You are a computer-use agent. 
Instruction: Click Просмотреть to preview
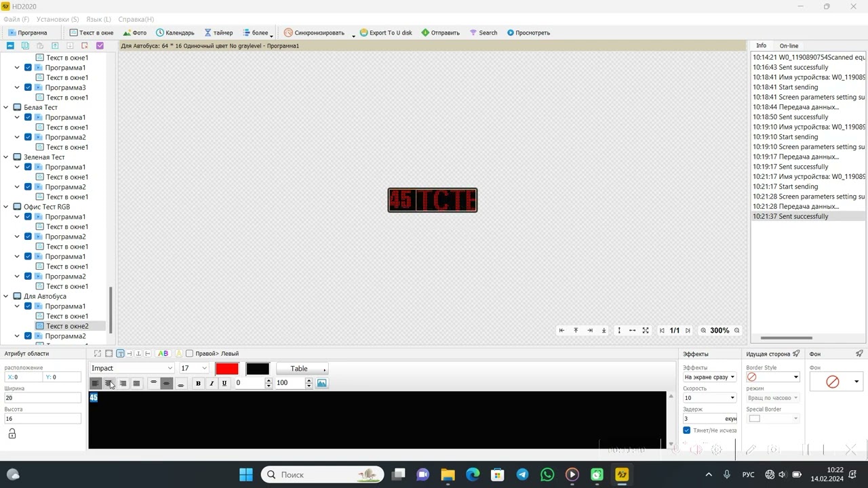click(528, 33)
